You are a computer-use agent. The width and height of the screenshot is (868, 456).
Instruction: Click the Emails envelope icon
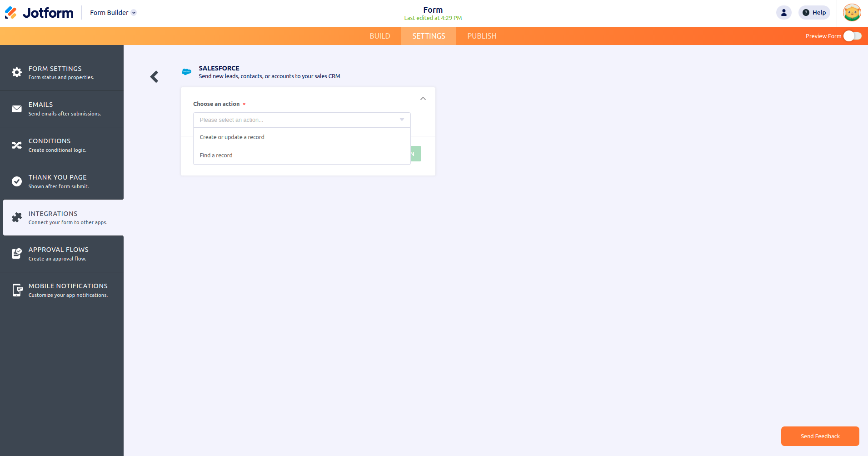[x=17, y=109]
